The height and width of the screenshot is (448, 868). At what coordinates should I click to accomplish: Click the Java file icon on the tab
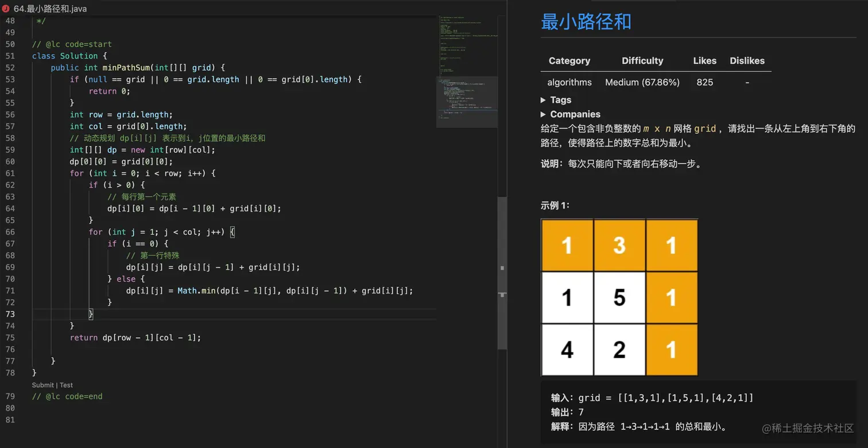6,9
